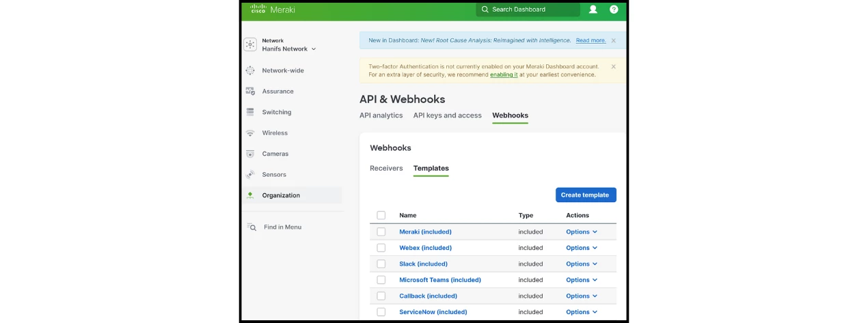Viewport: 868px width, 323px height.
Task: Open Options dropdown for ServiceNow template
Action: coord(582,312)
